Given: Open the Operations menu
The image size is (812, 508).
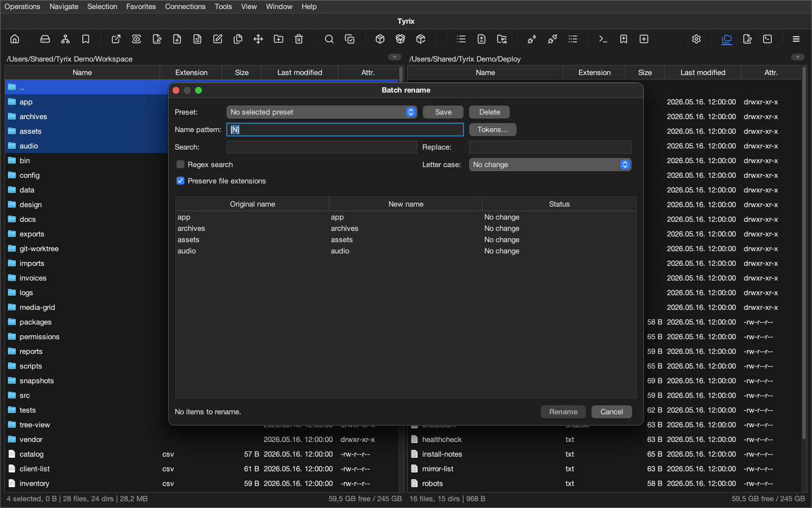Looking at the screenshot, I should (23, 6).
